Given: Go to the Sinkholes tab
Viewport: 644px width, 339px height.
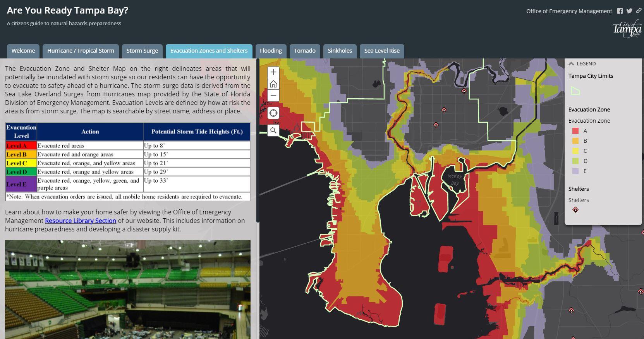Looking at the screenshot, I should tap(340, 51).
